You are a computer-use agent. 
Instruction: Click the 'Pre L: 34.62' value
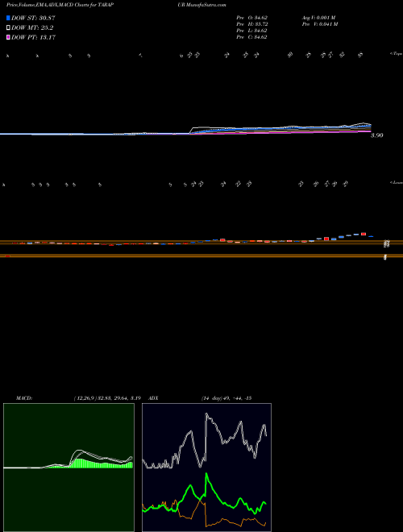[251, 31]
